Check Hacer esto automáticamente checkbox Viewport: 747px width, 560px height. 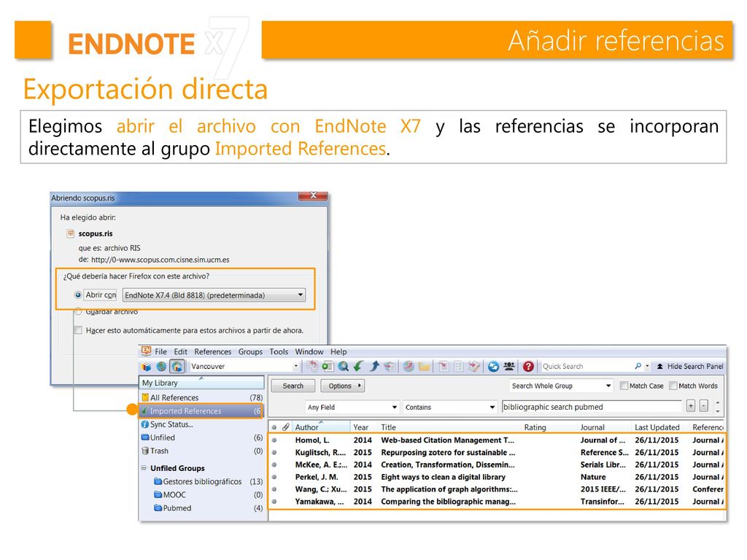[x=77, y=330]
